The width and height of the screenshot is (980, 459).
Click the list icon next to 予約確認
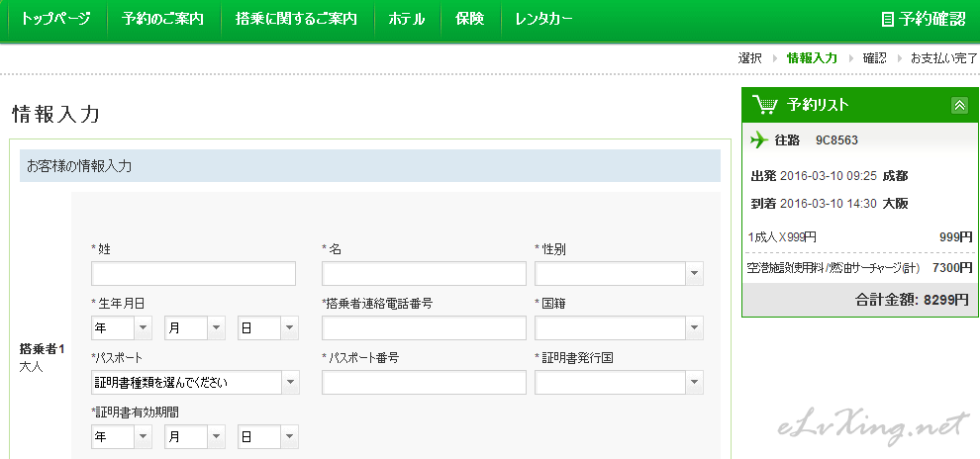(x=888, y=19)
